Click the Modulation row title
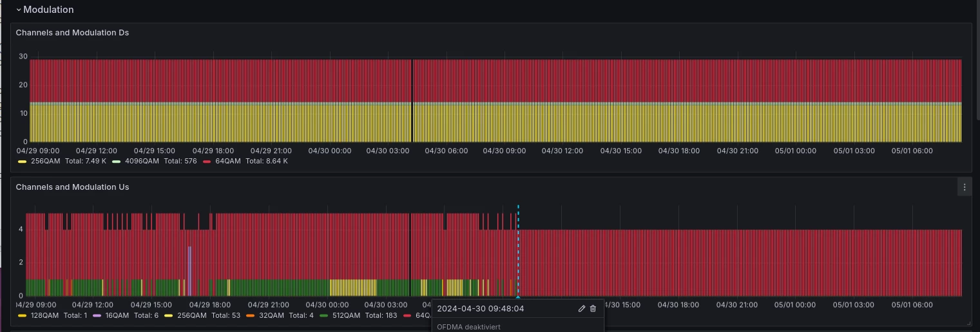The image size is (980, 332). click(x=48, y=10)
